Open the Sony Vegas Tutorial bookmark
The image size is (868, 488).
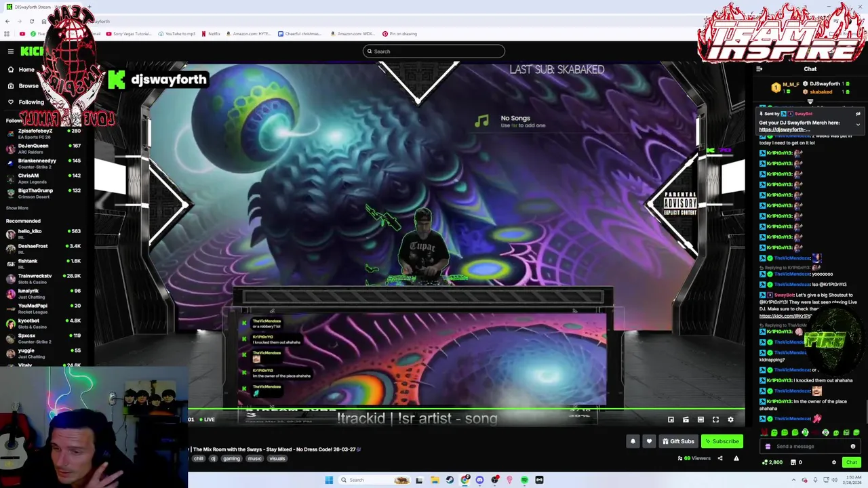(129, 34)
